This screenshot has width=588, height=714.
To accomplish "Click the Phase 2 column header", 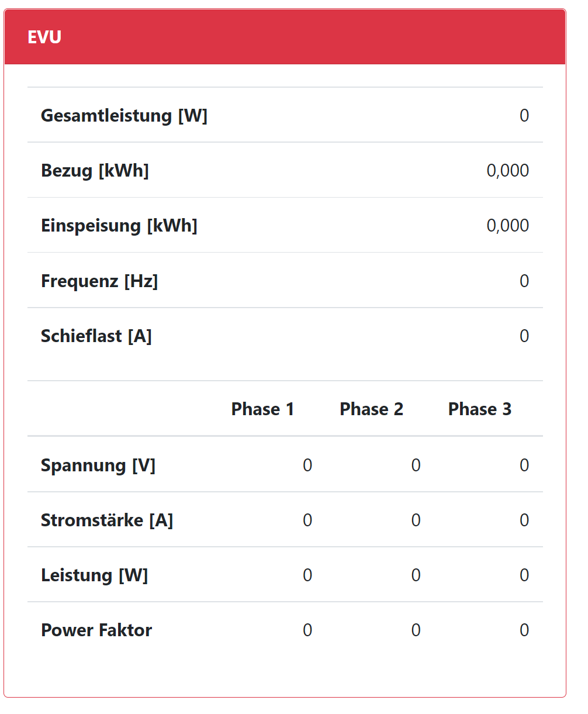I will point(371,409).
